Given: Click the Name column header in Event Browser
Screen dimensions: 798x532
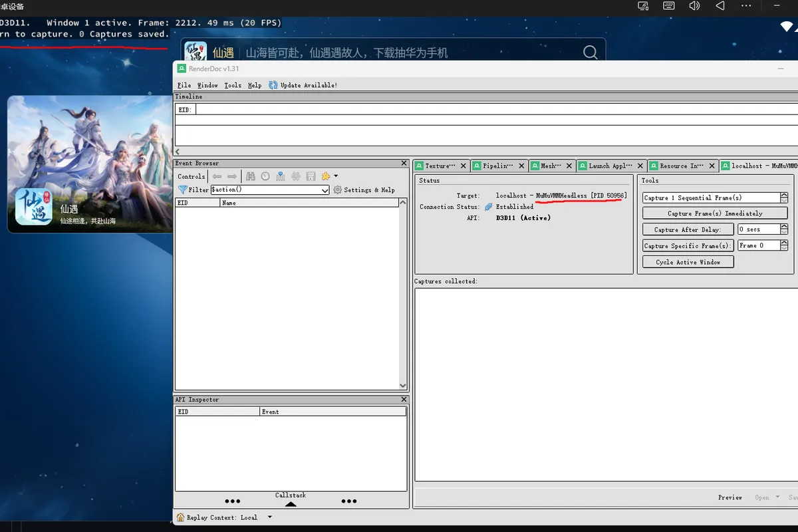Looking at the screenshot, I should click(309, 203).
